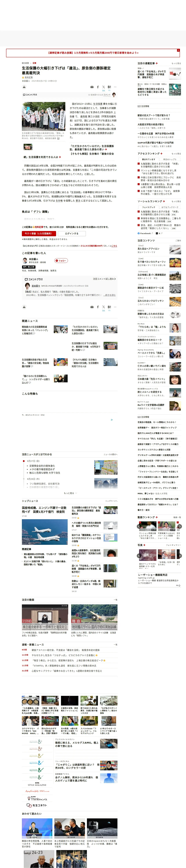The width and height of the screenshot is (186, 868).
Task: Show next photo in 写真 carousel
Action: pyautogui.click(x=180, y=556)
